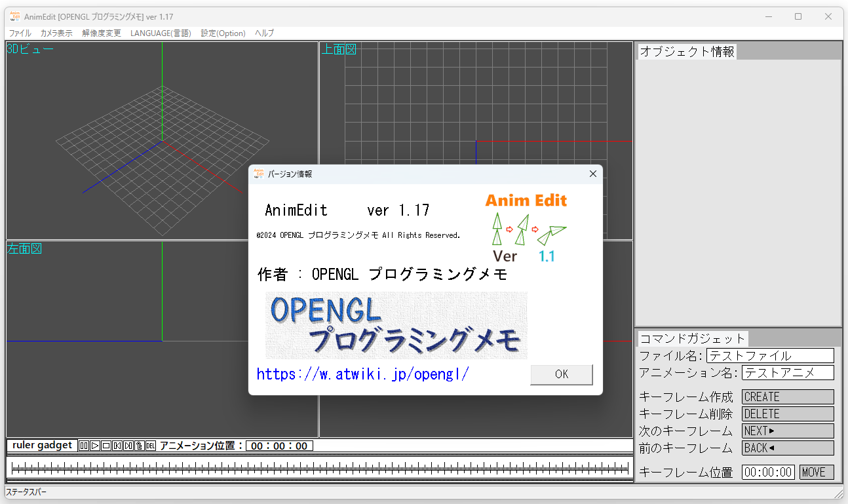Image resolution: width=848 pixels, height=504 pixels.
Task: Jump to next frame with skip-forward icon
Action: (x=128, y=446)
